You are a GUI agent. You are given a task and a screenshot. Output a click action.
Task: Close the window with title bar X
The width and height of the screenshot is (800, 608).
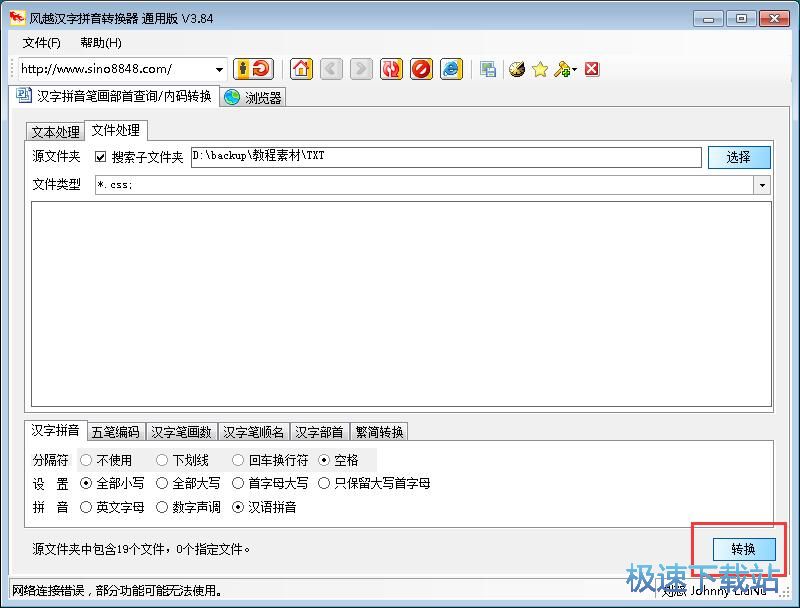point(774,19)
